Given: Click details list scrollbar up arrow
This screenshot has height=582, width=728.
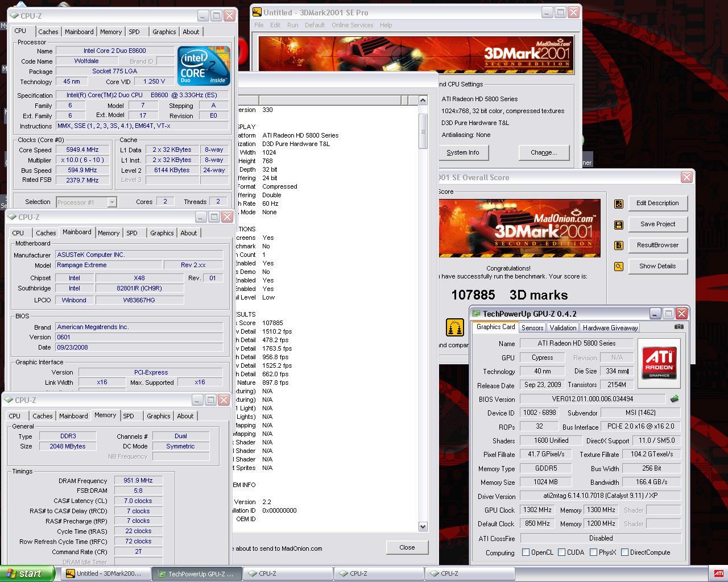Looking at the screenshot, I should (423, 101).
